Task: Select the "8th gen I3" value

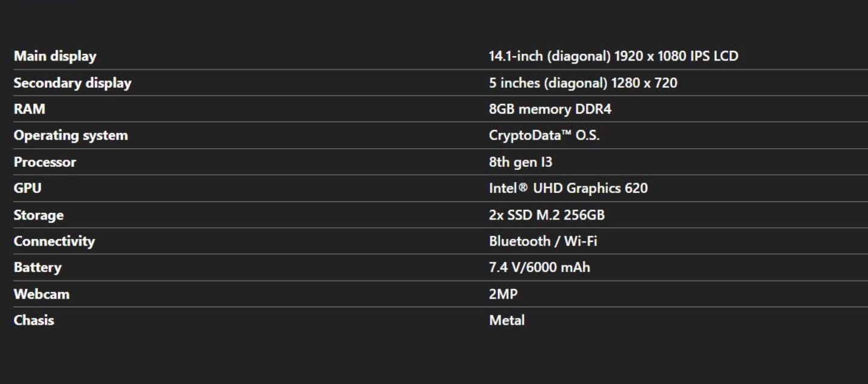Action: click(x=521, y=162)
